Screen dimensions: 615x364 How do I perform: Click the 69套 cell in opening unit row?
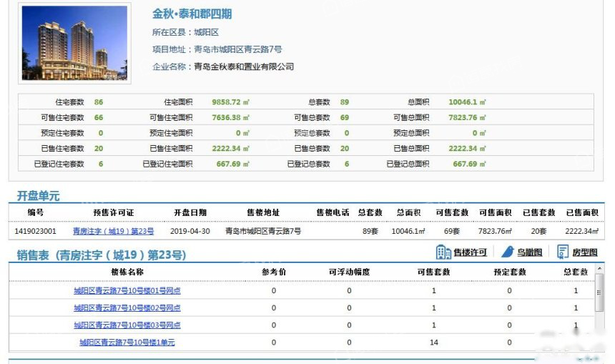coord(452,232)
